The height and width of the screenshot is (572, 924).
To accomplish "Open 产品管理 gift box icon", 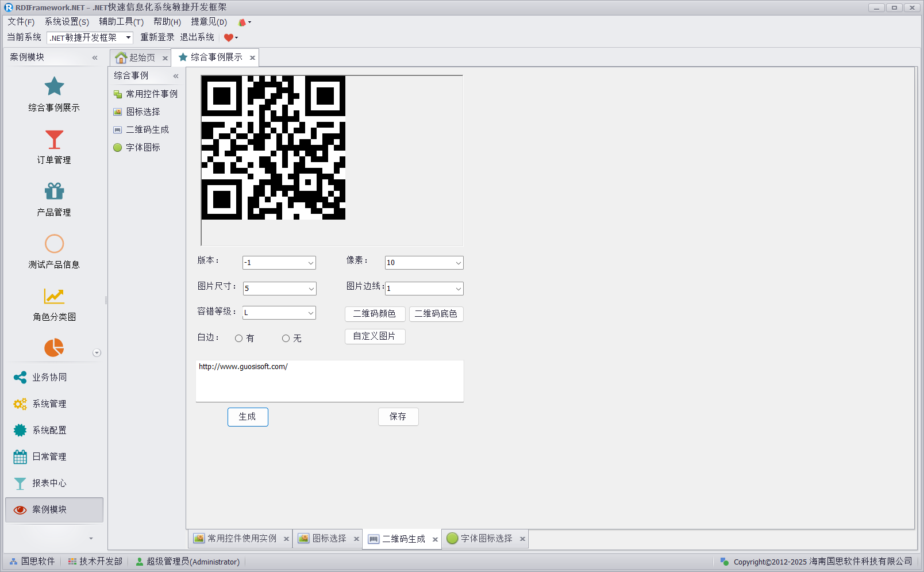I will coord(54,191).
